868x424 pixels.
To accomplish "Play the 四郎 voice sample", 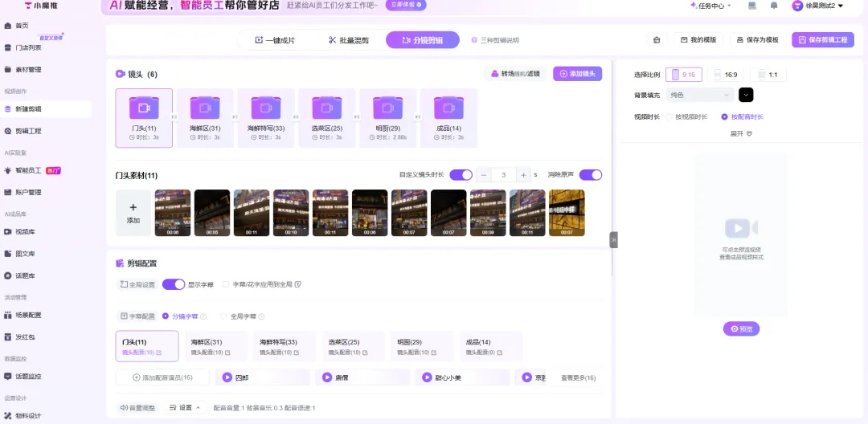I will 227,377.
